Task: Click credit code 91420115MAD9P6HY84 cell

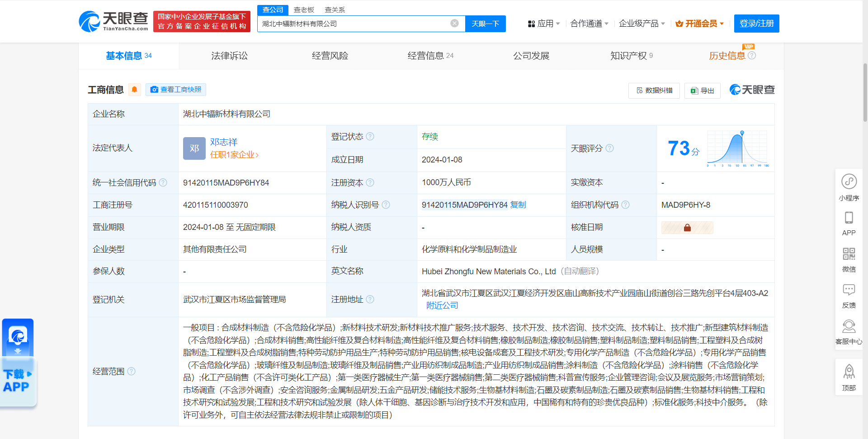Action: coord(226,183)
